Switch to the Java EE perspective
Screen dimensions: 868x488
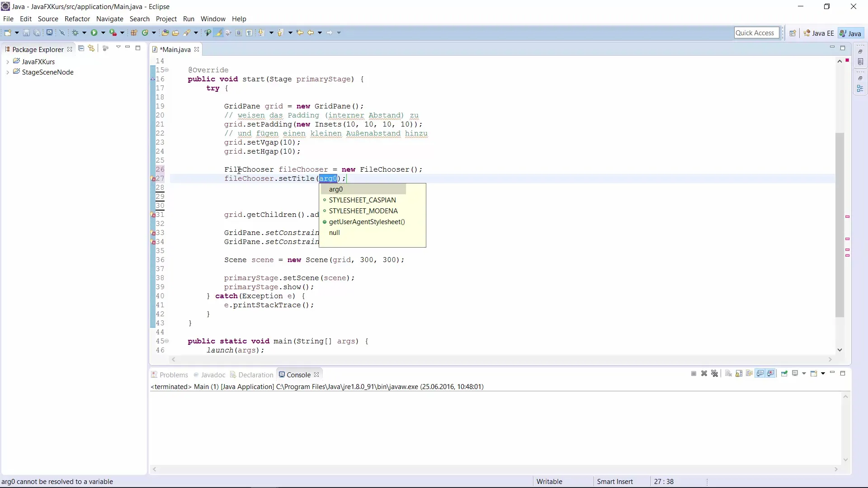click(x=819, y=33)
